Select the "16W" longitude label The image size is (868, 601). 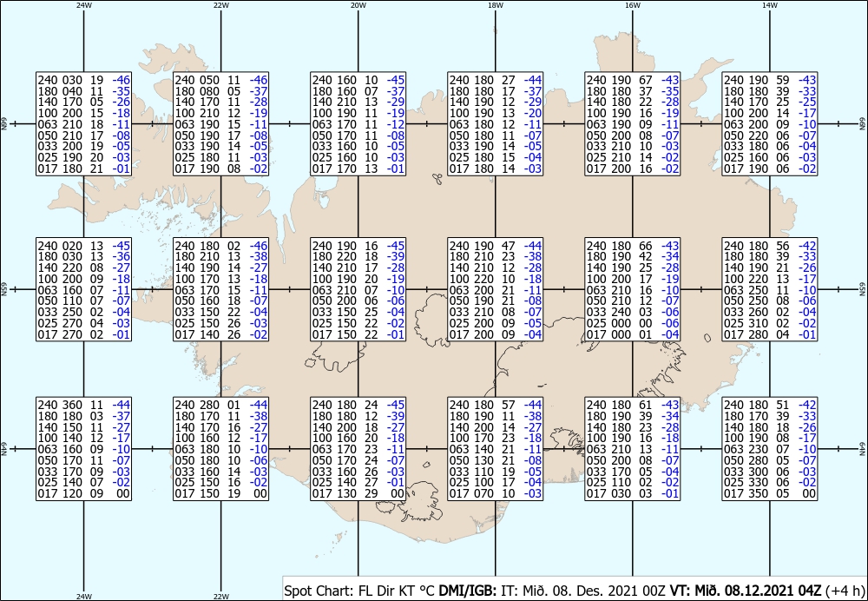[x=633, y=5]
